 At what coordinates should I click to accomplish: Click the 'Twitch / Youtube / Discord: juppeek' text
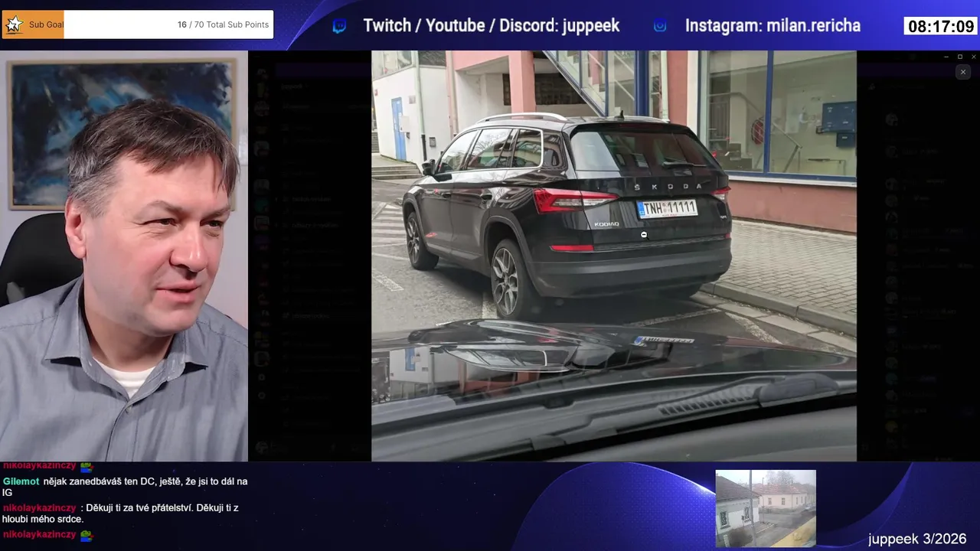click(491, 26)
